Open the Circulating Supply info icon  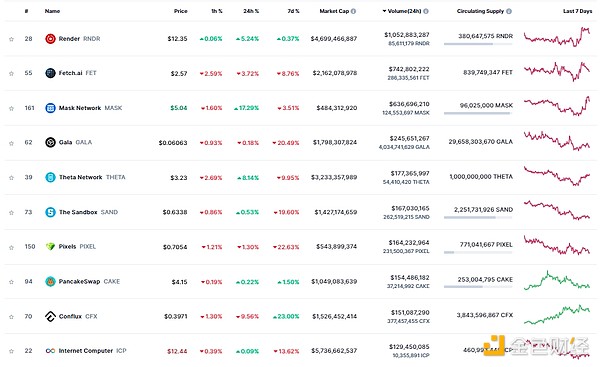point(509,11)
